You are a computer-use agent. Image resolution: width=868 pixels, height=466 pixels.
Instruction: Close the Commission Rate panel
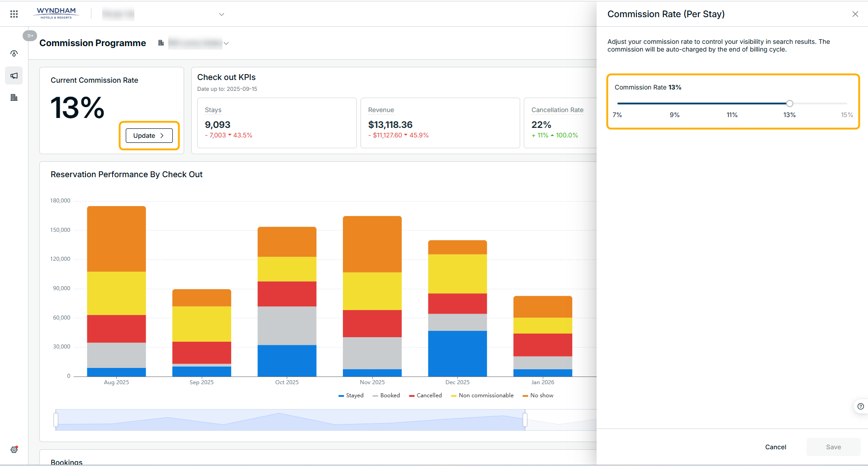point(855,14)
